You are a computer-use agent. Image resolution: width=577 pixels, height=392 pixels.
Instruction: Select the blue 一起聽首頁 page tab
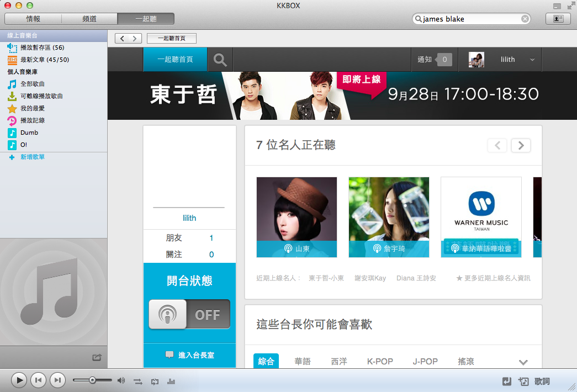click(175, 59)
